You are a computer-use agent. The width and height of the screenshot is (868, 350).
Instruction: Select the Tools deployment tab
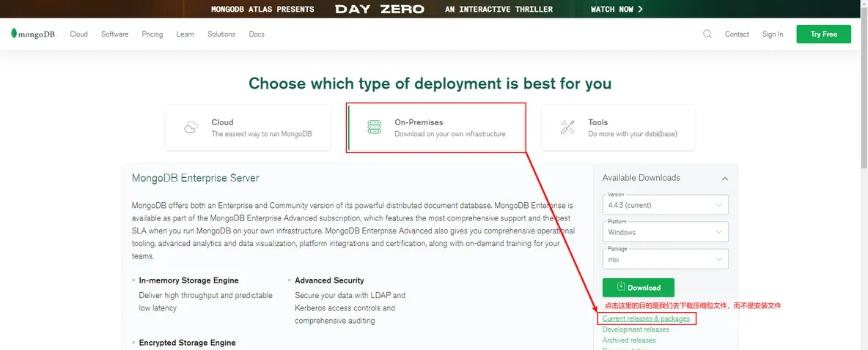coord(618,127)
